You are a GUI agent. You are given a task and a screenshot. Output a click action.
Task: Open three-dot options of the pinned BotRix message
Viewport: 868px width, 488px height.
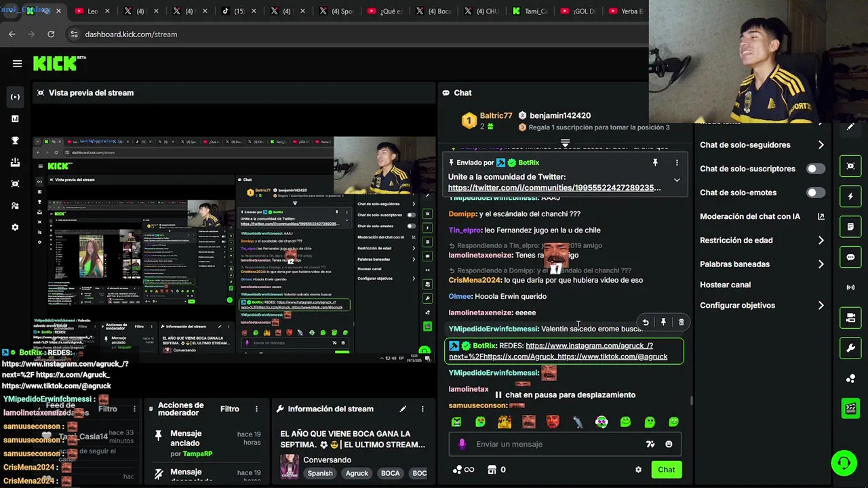[x=676, y=163]
